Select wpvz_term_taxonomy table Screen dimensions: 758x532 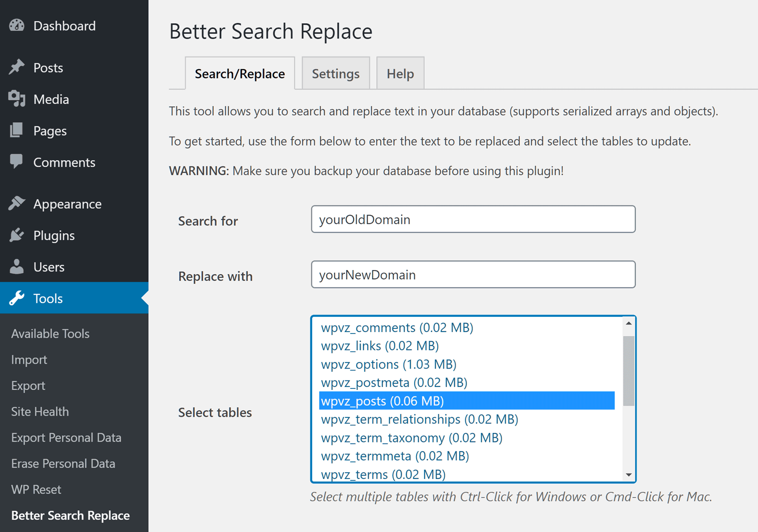[x=467, y=438]
